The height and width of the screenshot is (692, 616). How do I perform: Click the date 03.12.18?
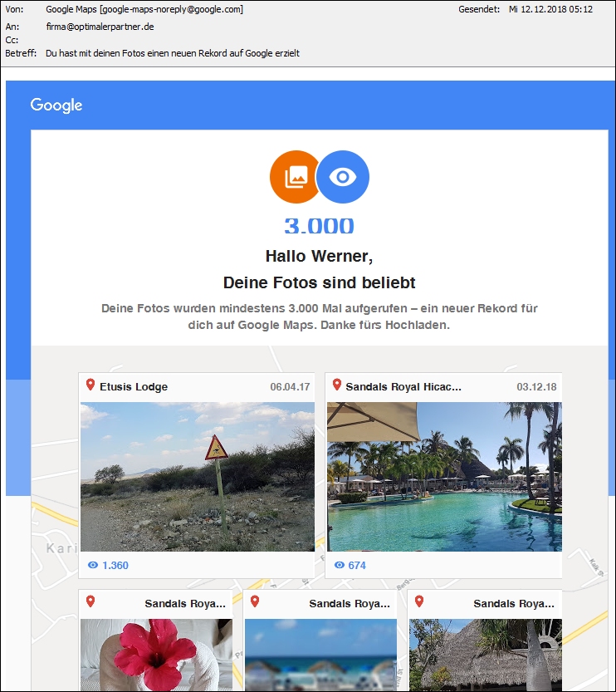pyautogui.click(x=536, y=387)
